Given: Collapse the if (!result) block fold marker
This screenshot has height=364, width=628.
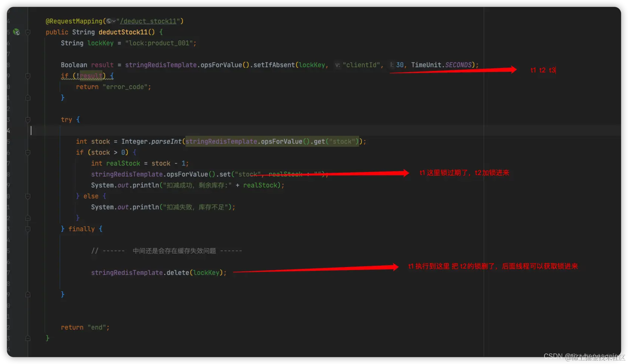Looking at the screenshot, I should pos(28,76).
